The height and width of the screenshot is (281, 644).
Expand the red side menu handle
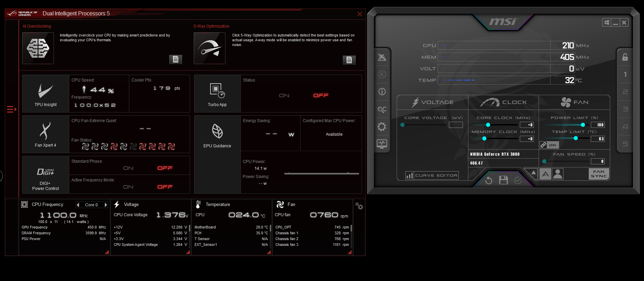pos(12,109)
